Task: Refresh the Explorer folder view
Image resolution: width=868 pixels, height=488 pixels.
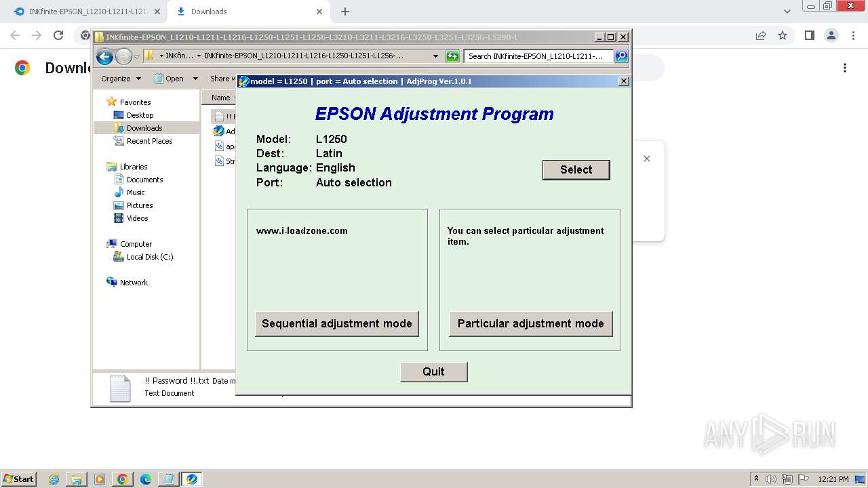Action: tap(452, 56)
